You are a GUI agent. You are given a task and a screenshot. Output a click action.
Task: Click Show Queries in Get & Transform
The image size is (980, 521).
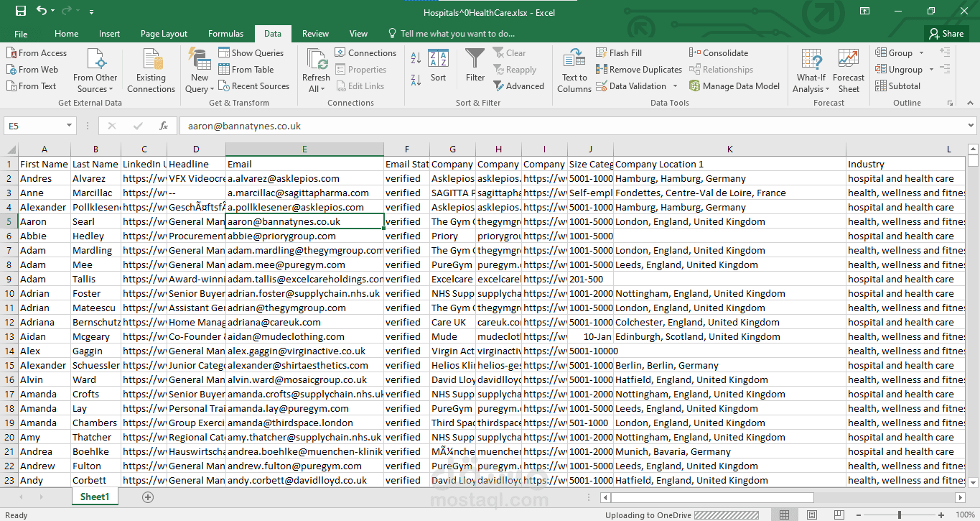[x=251, y=53]
